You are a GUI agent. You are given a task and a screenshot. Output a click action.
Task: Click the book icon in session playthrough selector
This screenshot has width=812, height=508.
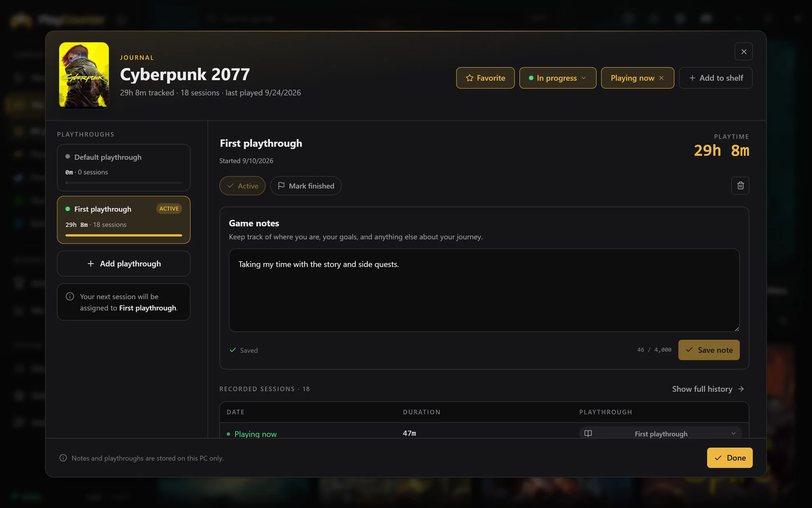click(588, 434)
